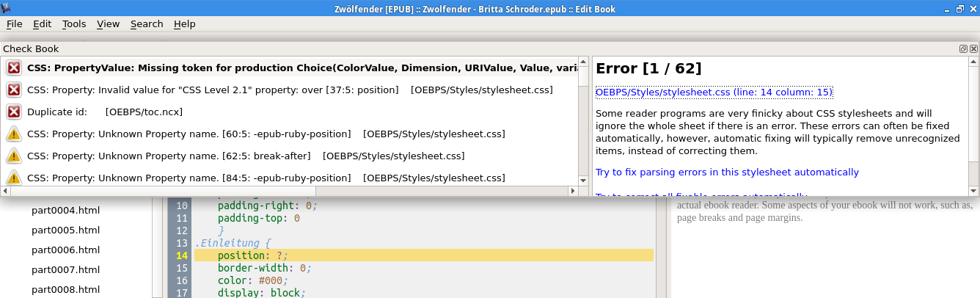Click the warning icon of the break-after row
The height and width of the screenshot is (298, 980).
(x=13, y=156)
